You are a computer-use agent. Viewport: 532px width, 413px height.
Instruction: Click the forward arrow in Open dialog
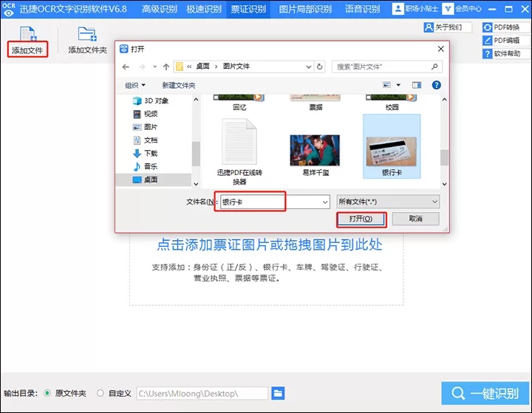[x=142, y=66]
